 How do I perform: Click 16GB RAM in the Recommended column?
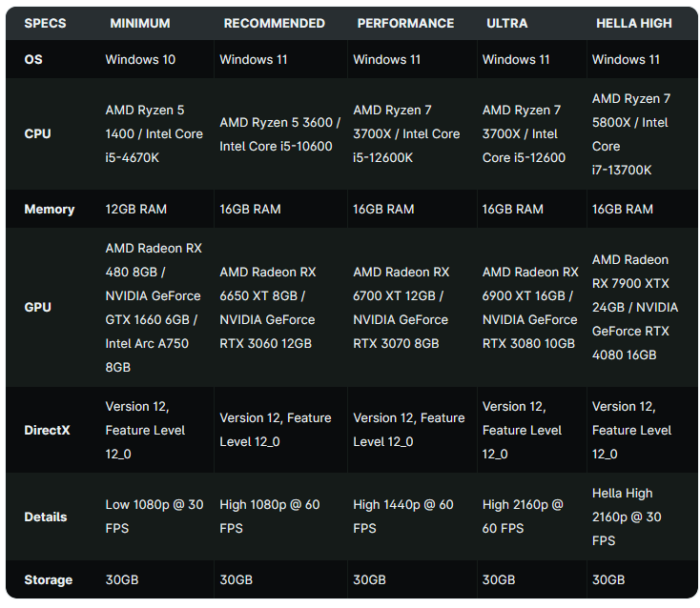coord(250,210)
